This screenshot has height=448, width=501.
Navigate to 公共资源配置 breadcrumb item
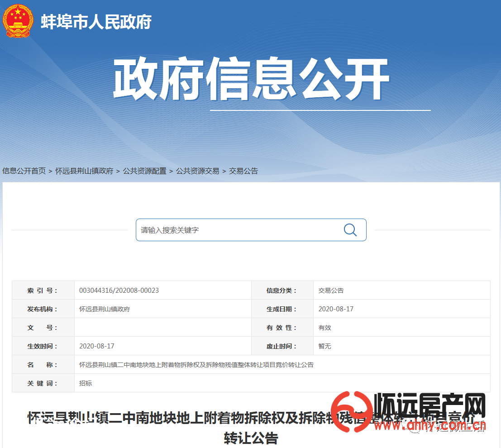tap(144, 171)
